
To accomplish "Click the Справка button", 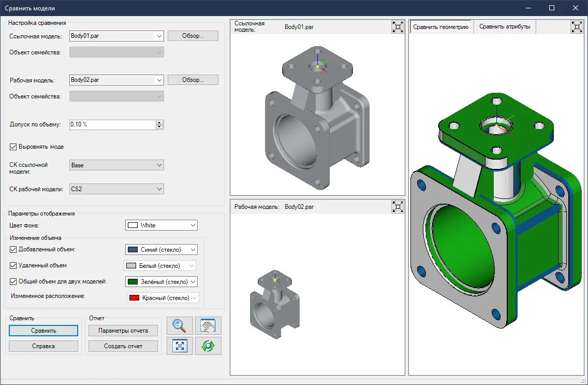I will click(43, 346).
